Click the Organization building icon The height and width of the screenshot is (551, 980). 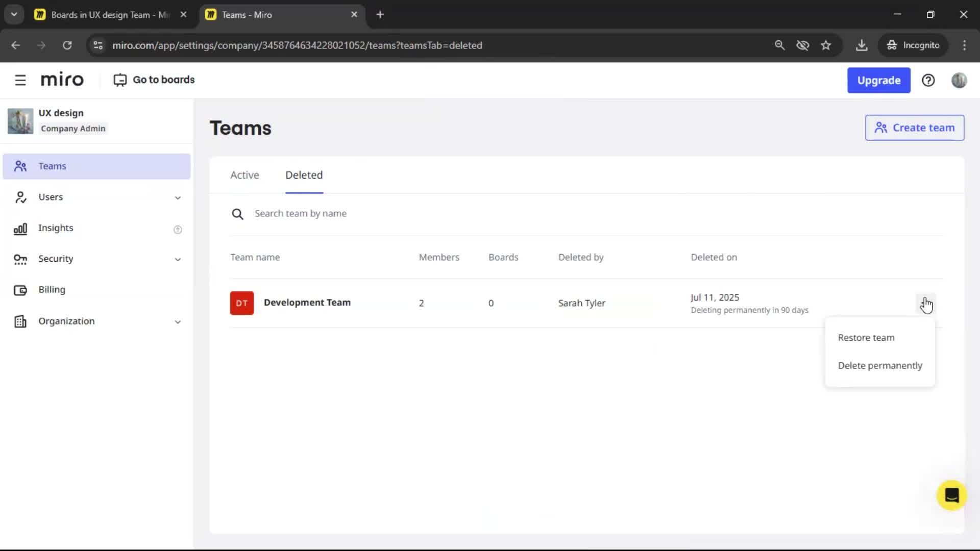pyautogui.click(x=20, y=321)
